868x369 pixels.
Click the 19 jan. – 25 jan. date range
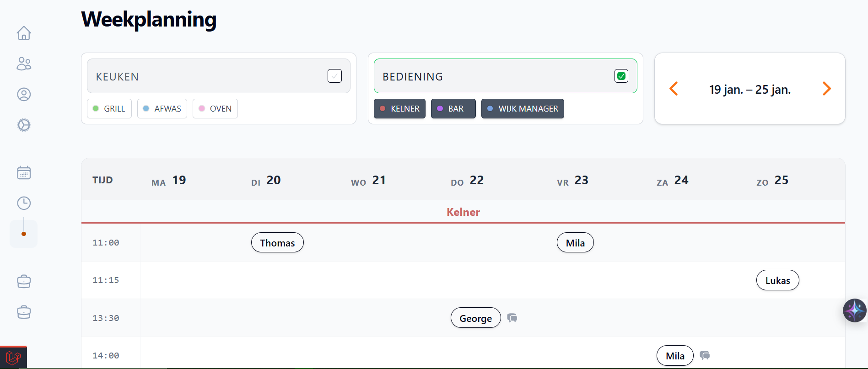tap(750, 89)
